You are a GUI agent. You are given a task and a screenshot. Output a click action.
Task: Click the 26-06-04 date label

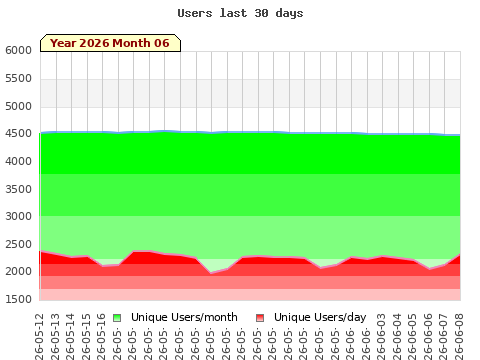[397, 337]
